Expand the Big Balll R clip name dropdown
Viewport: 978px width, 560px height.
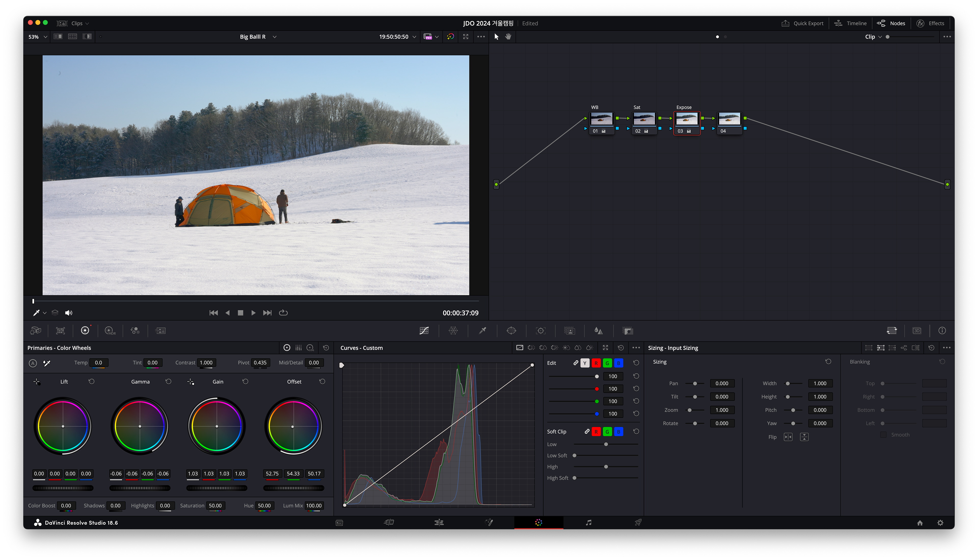tap(274, 37)
